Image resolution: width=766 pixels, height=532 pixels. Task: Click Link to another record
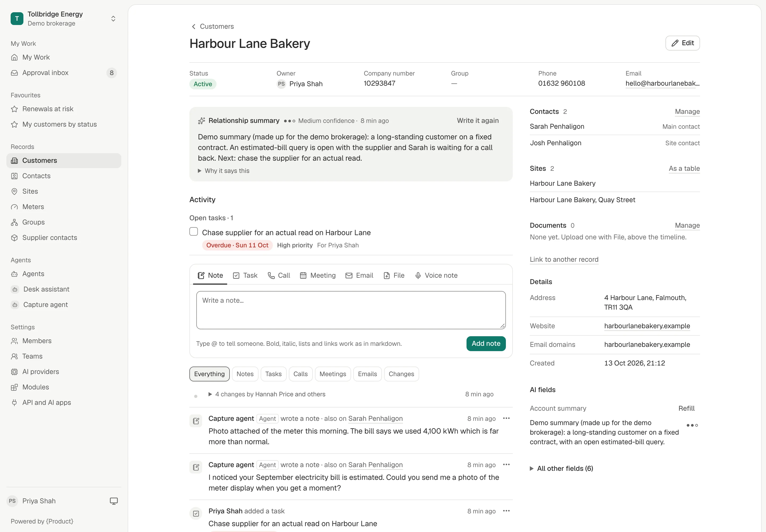pyautogui.click(x=564, y=260)
